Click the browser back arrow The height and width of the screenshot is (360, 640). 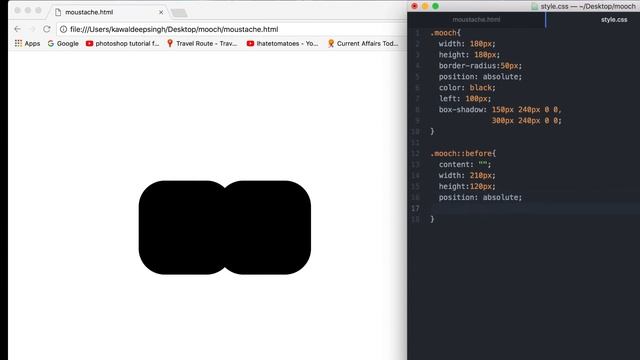coord(17,29)
